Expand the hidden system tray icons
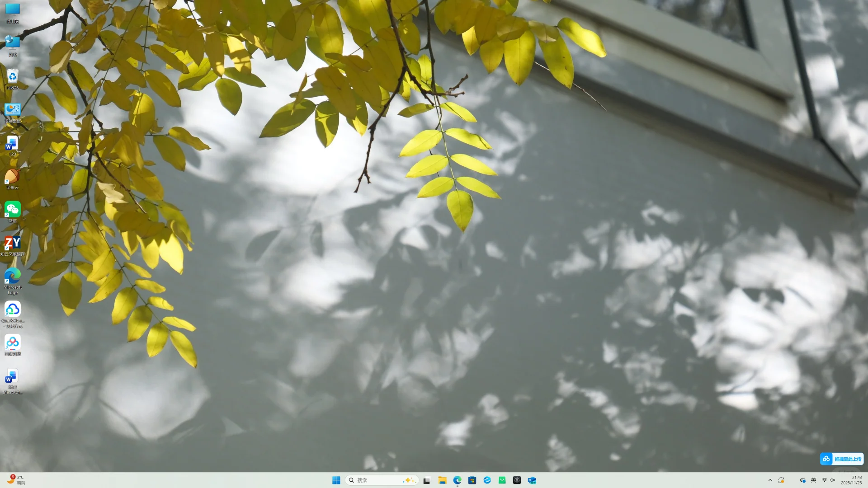868x488 pixels. [770, 480]
